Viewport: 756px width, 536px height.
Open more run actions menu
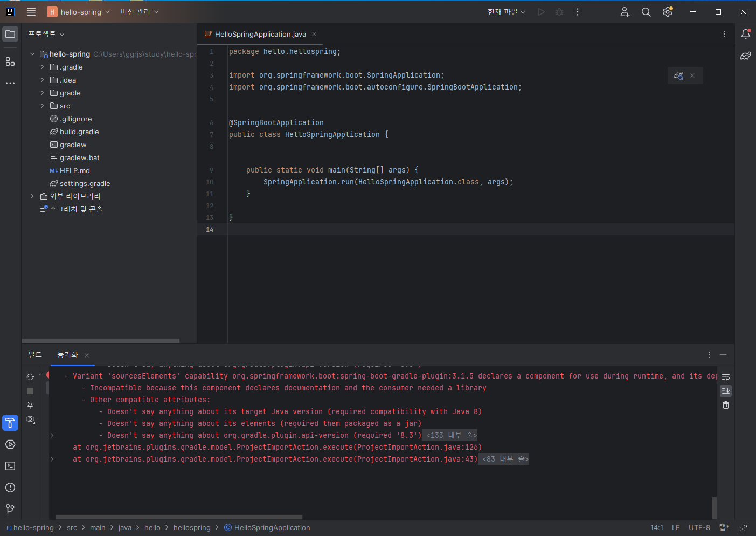(x=578, y=12)
